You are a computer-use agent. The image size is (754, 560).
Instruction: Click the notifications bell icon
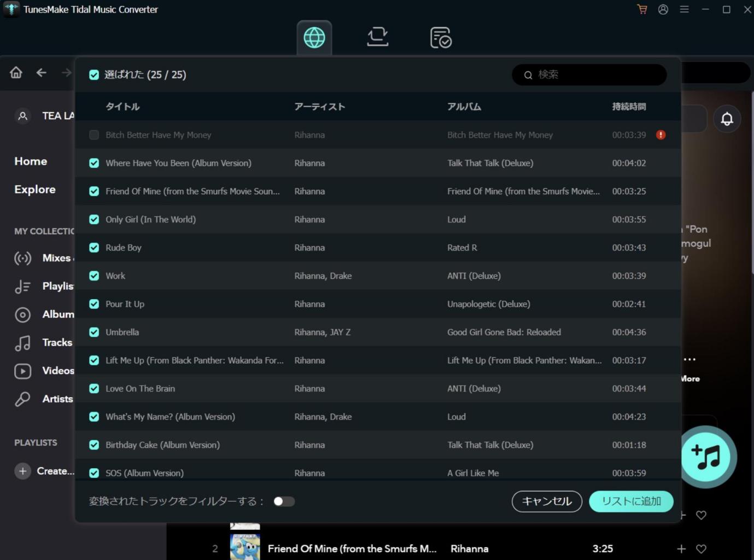727,119
